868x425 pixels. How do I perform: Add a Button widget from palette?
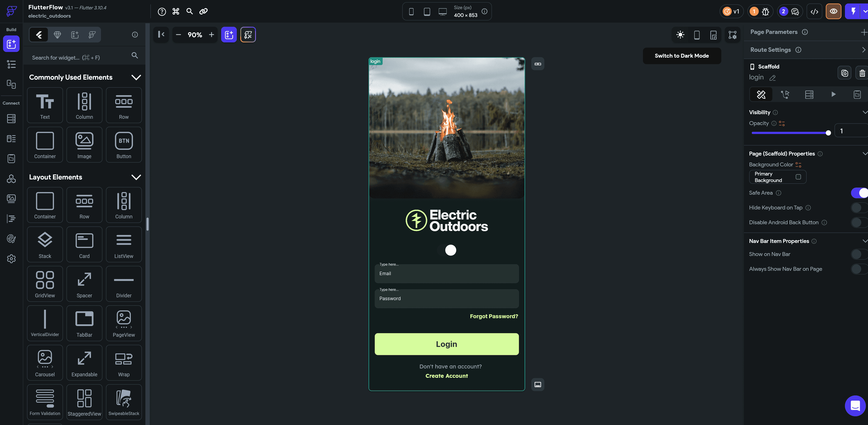click(124, 145)
